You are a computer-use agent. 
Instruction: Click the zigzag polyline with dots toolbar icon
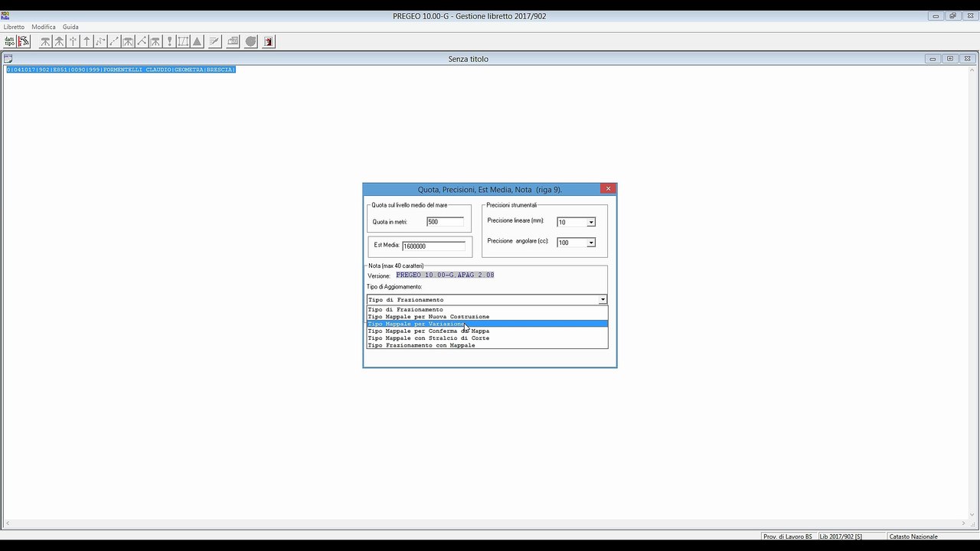click(100, 41)
